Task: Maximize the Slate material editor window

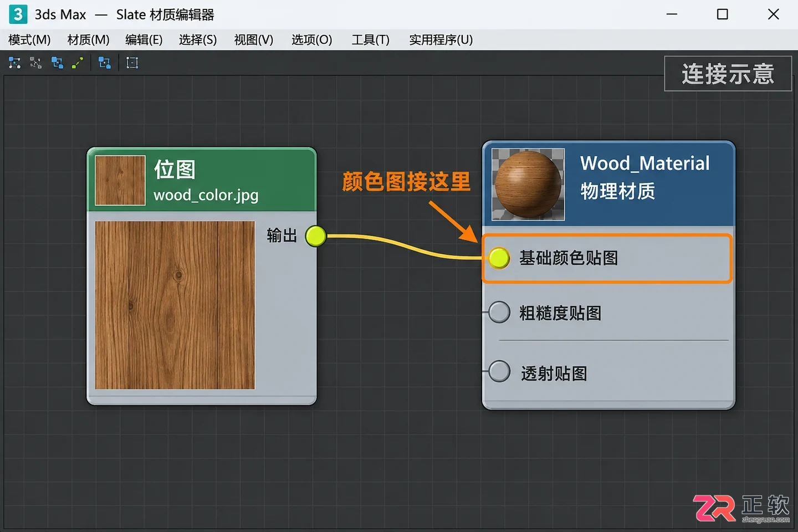Action: (x=723, y=14)
